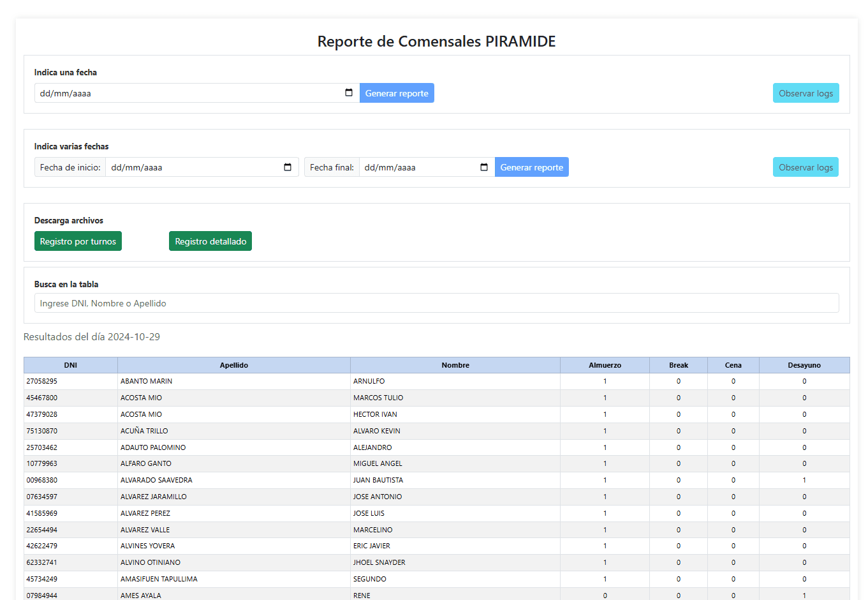Click the Almuerzo column header
Screen dimensions: 868x600
(x=605, y=365)
